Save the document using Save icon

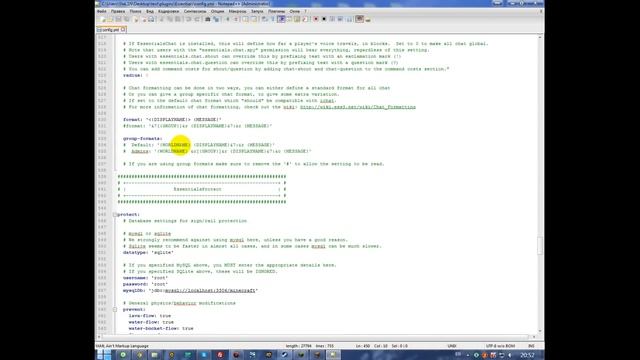[x=118, y=19]
